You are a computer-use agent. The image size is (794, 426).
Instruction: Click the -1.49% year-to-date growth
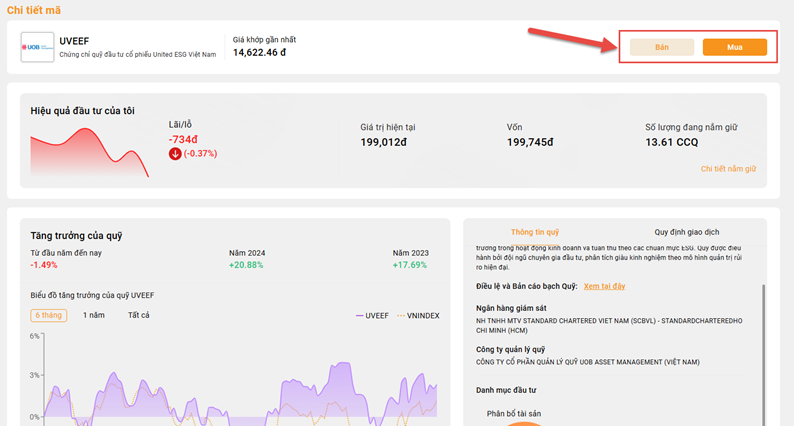pyautogui.click(x=44, y=265)
